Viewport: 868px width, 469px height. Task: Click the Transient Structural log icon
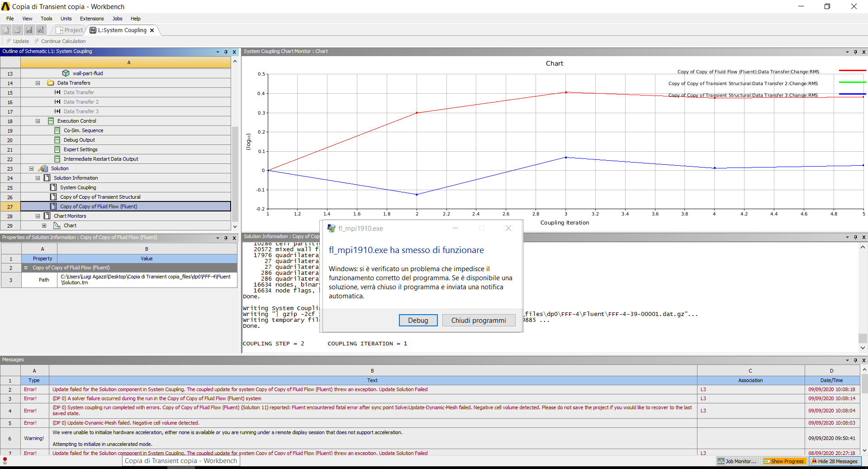[53, 197]
